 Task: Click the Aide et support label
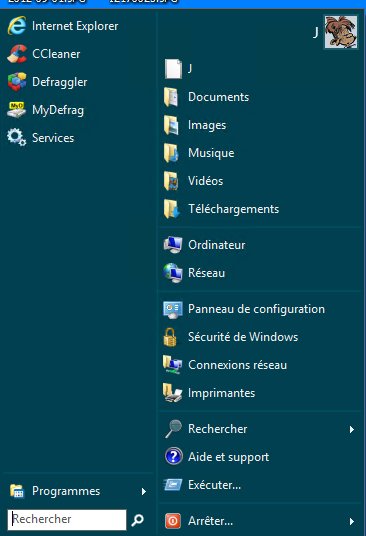tap(229, 457)
